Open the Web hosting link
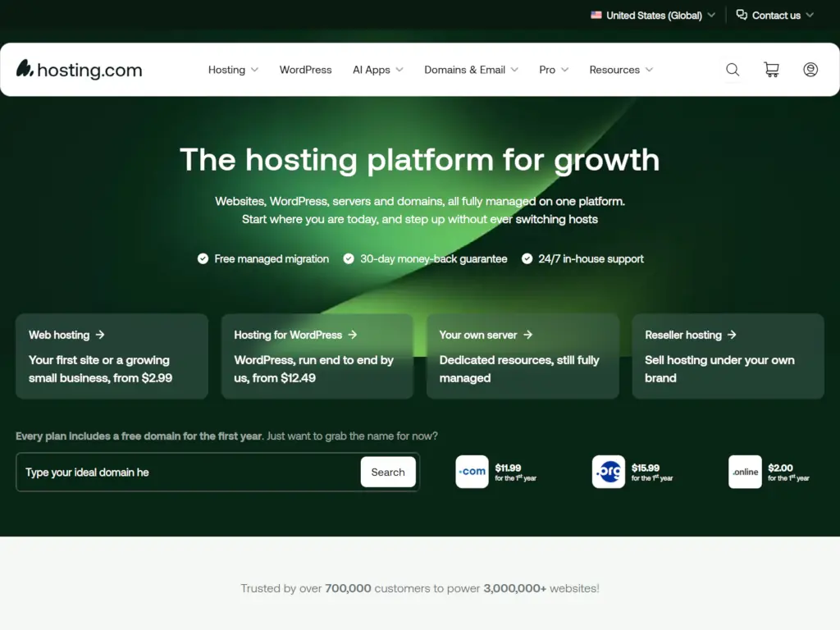The width and height of the screenshot is (840, 630). pyautogui.click(x=59, y=335)
